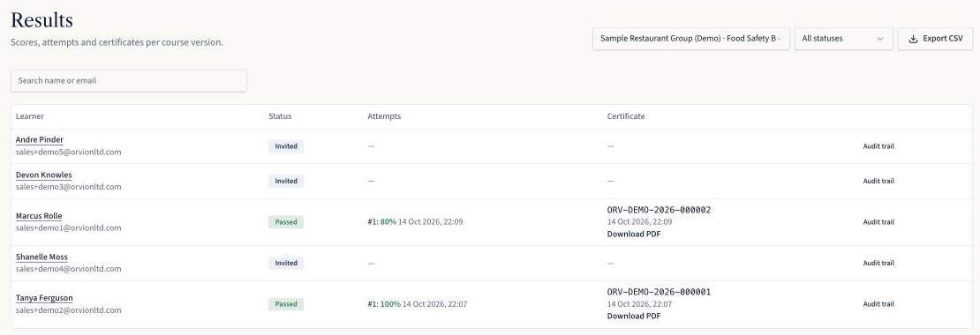Select certificate number ORV-DEMO-2026-000002
Viewport: 980px width, 335px height.
(659, 210)
